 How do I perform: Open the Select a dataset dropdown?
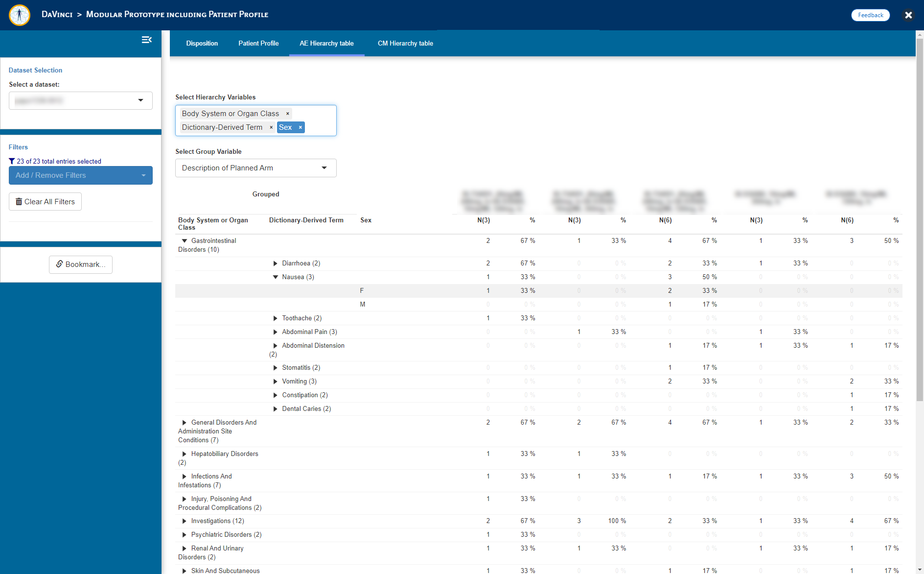click(x=81, y=100)
